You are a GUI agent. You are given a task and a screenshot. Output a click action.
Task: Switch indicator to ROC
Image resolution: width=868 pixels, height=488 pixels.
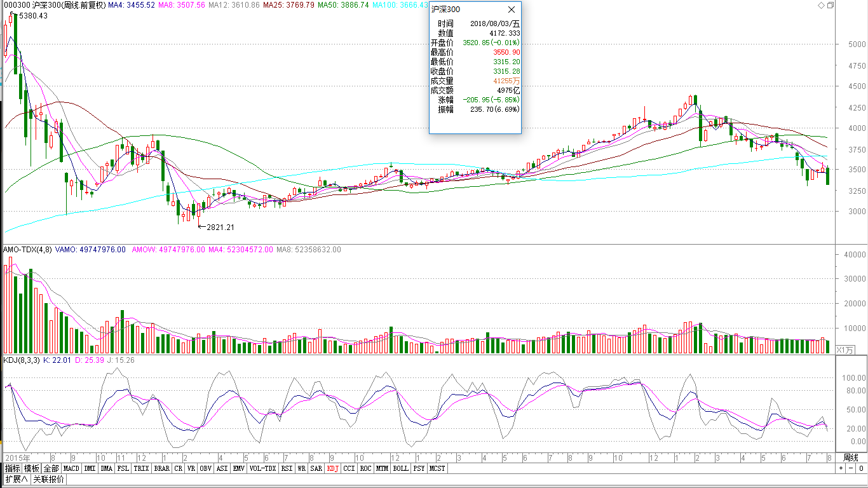(x=365, y=469)
